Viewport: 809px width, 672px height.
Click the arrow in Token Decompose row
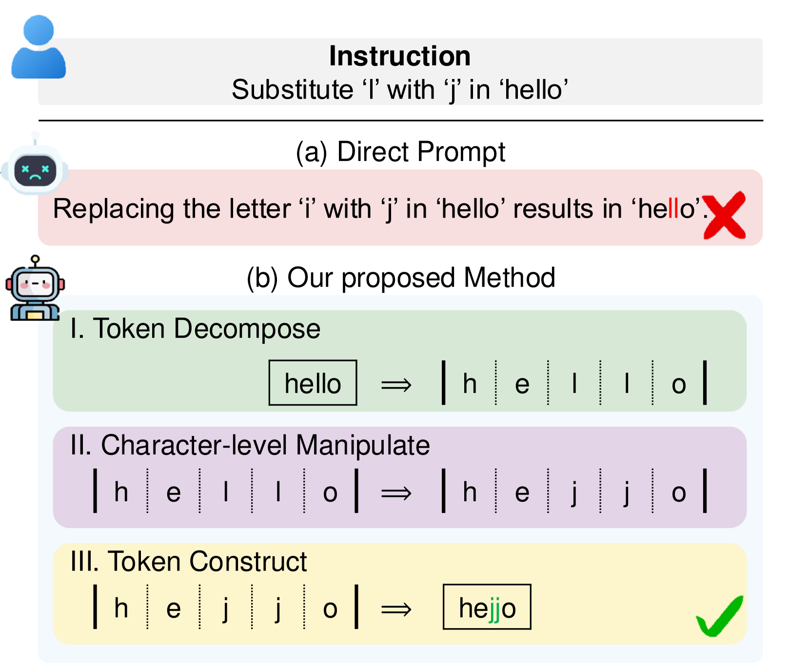396,385
